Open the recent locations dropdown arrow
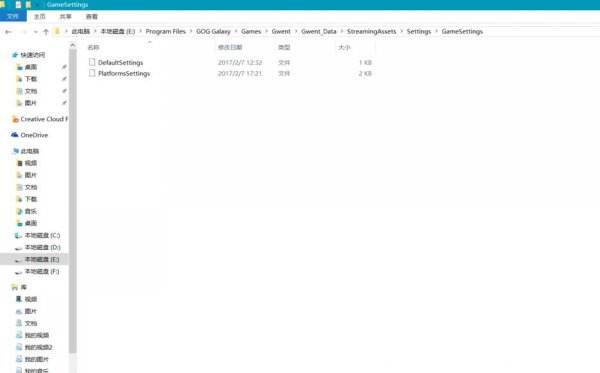 [36, 32]
